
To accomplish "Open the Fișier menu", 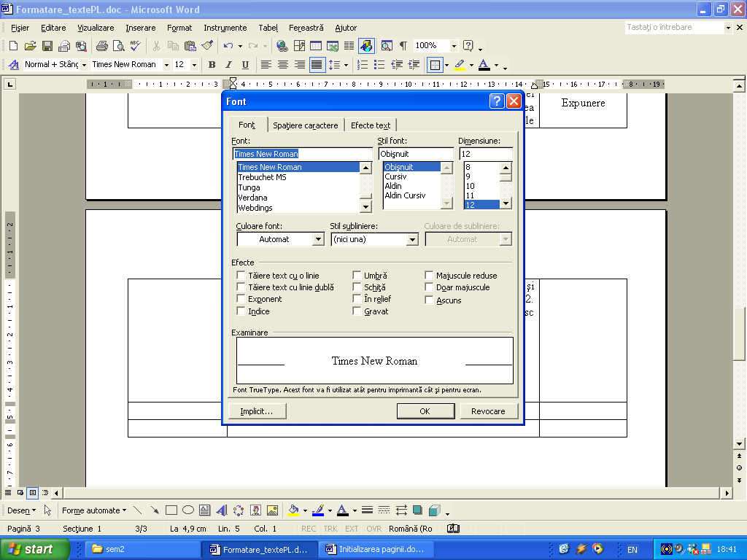I will (20, 28).
